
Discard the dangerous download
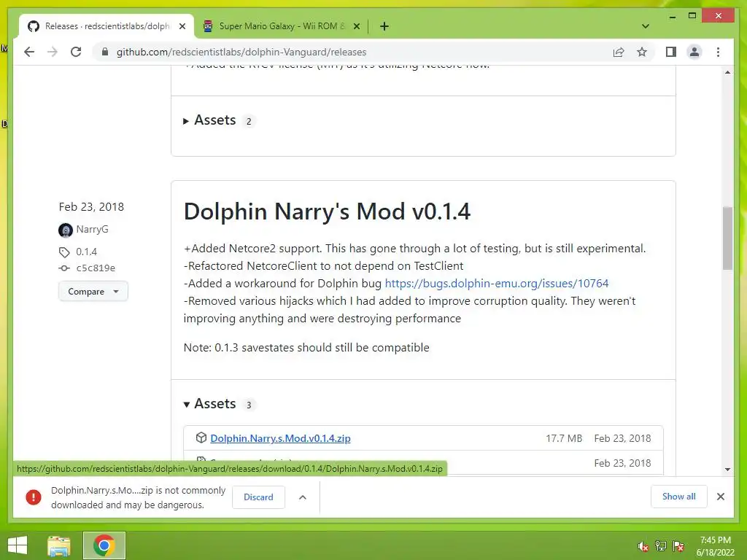(258, 497)
